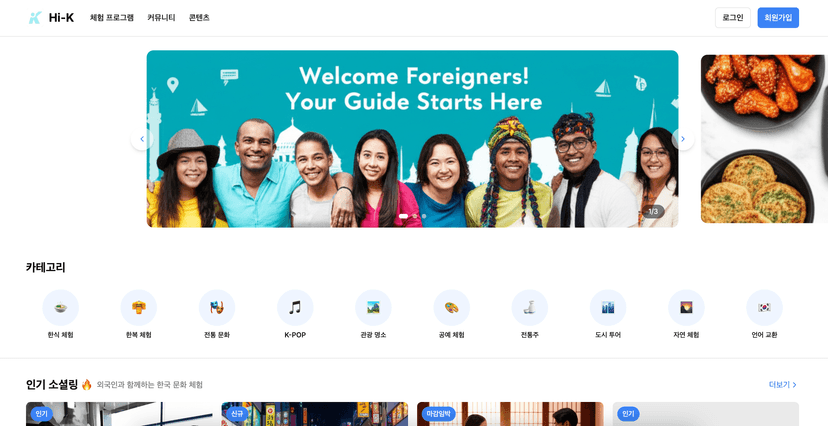
Task: Open the 공예 체험 palette icon
Action: (x=451, y=307)
